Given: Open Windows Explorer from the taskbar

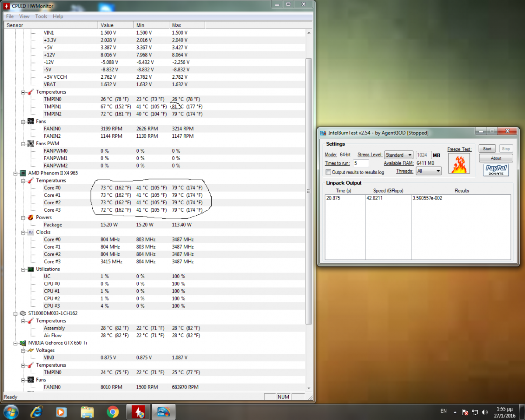Looking at the screenshot, I should [x=87, y=412].
